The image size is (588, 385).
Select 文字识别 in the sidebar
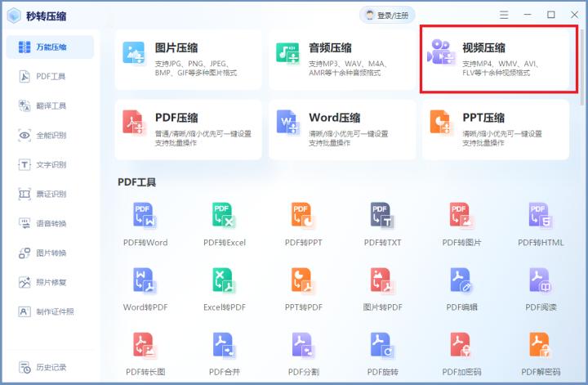coord(50,164)
